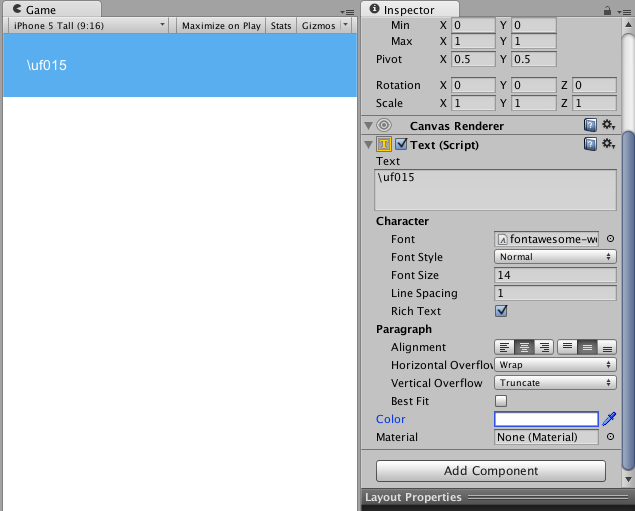Screen dimensions: 635x511
Task: Click the Rotation Z field
Action: click(x=594, y=85)
